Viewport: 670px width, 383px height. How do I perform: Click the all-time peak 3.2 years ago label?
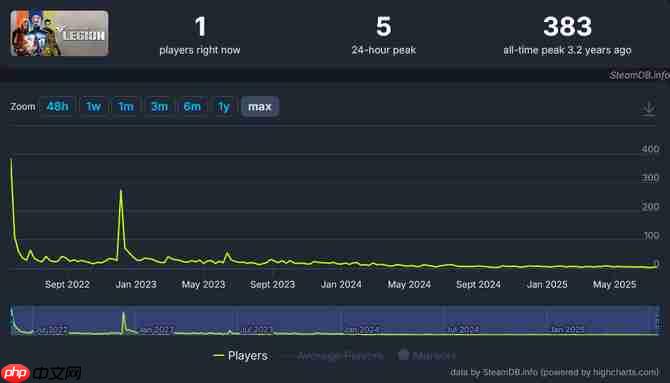click(x=567, y=50)
